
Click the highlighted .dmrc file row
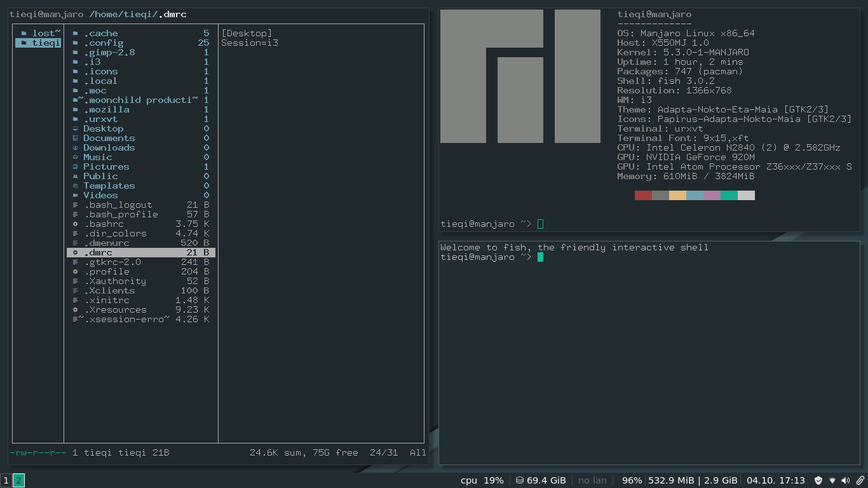coord(141,253)
